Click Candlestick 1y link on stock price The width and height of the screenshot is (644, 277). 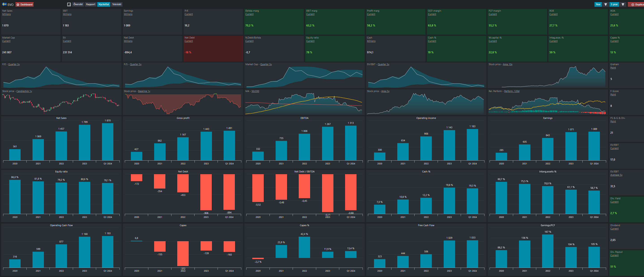(x=24, y=91)
